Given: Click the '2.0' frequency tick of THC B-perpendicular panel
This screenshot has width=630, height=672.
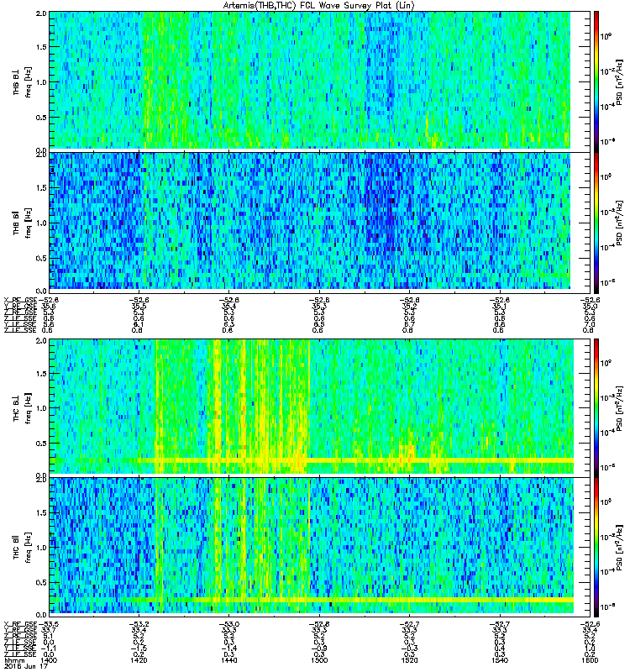Looking at the screenshot, I should click(x=41, y=341).
